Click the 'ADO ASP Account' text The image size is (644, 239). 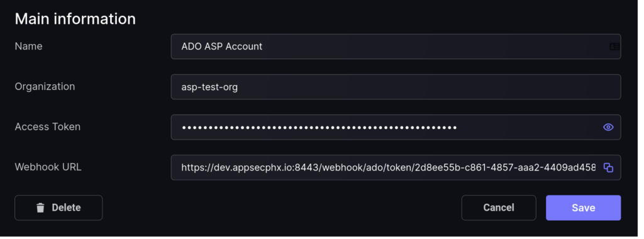[x=222, y=47]
